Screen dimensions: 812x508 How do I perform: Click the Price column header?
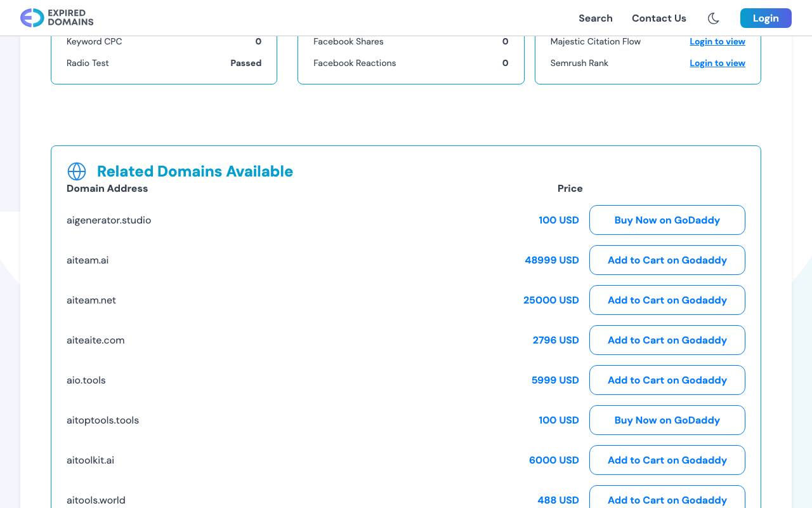click(570, 189)
